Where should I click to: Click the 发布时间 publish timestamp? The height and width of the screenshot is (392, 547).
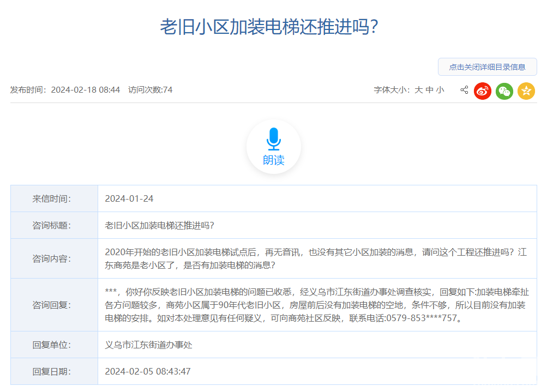point(65,90)
